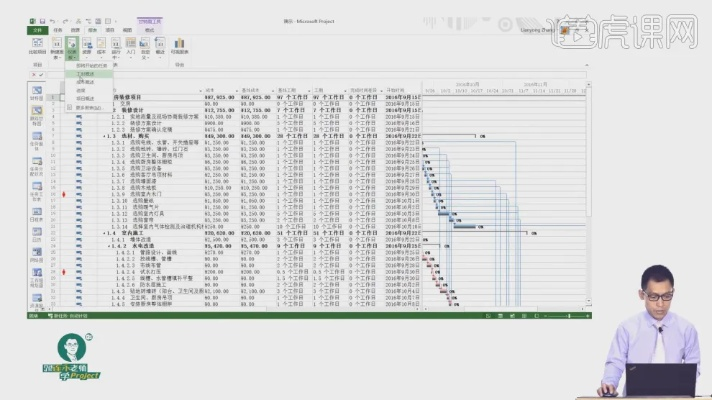Select the task name cell in row 1
This screenshot has width=712, height=400.
coord(150,95)
